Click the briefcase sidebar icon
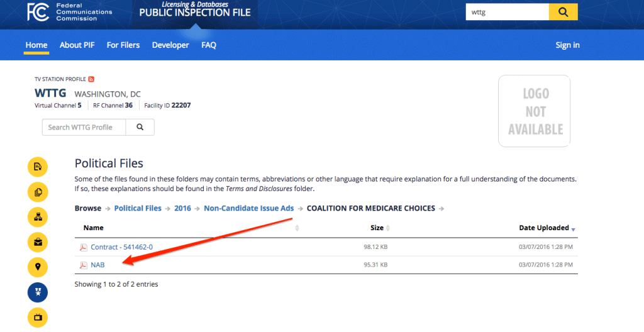644x332 pixels. point(38,242)
